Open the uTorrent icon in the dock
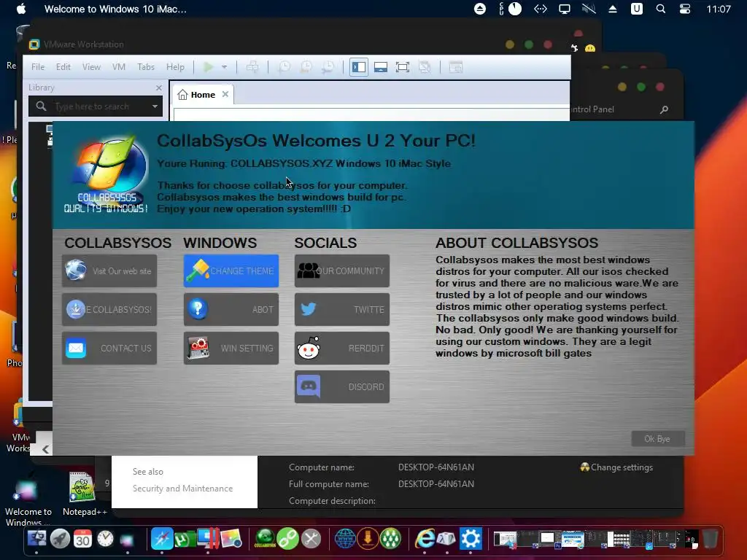747x560 pixels. click(x=185, y=539)
